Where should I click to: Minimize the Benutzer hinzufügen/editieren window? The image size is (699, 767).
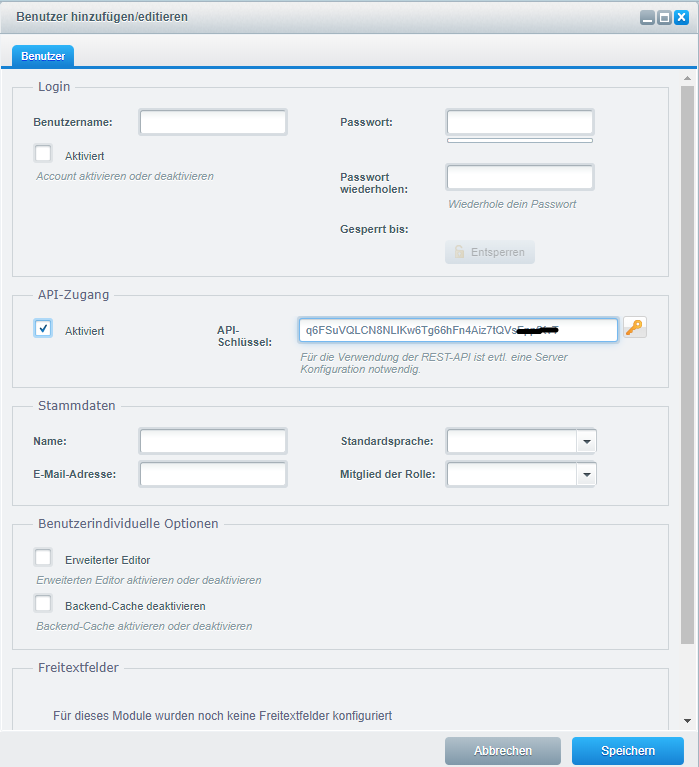click(647, 18)
